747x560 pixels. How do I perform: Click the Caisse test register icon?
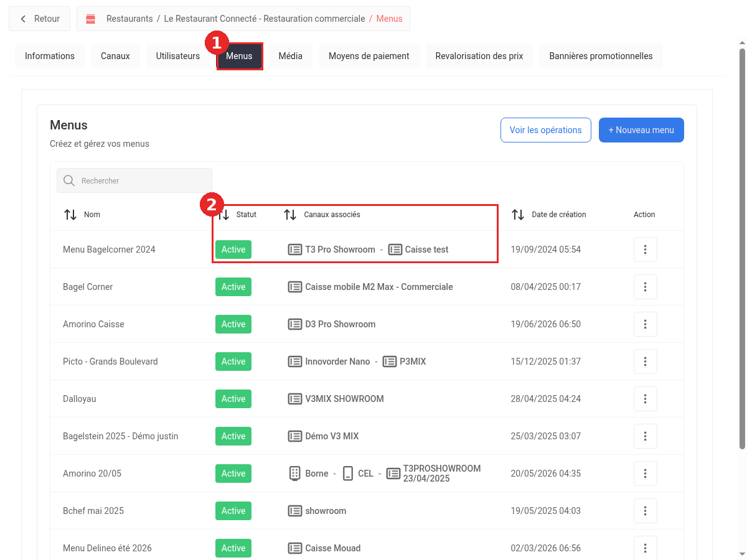pos(395,250)
